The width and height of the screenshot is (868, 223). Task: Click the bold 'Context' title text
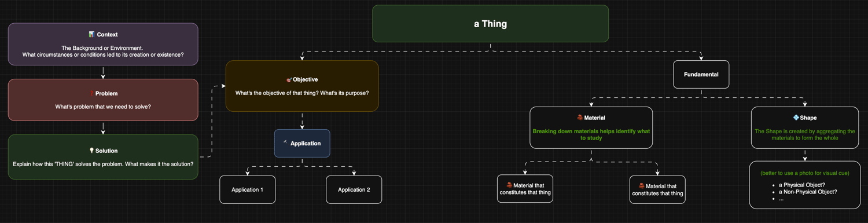tap(107, 35)
